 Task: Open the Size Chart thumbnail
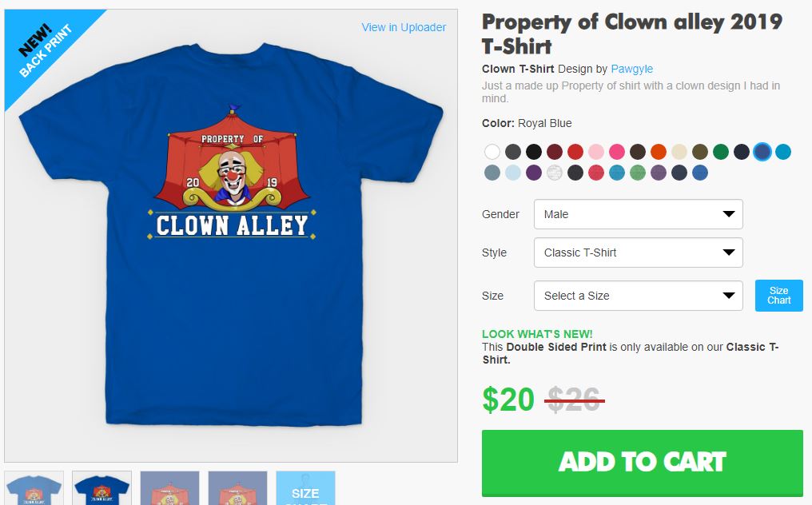coord(305,487)
